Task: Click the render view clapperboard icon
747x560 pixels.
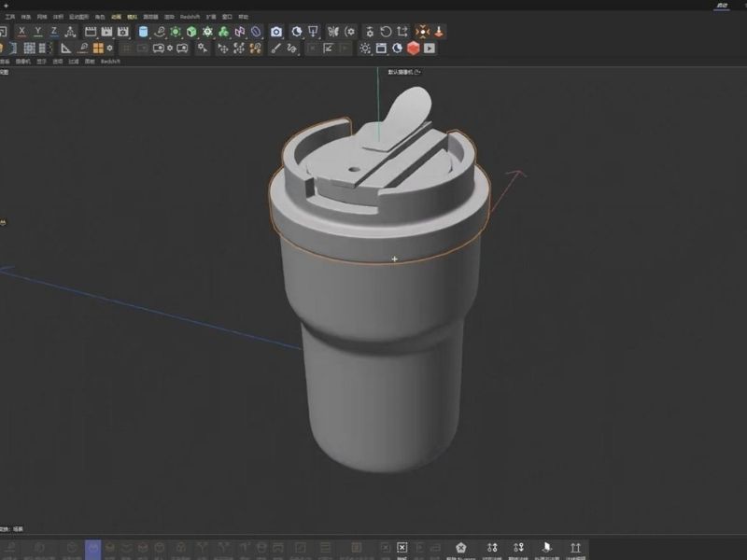Action: pyautogui.click(x=91, y=32)
